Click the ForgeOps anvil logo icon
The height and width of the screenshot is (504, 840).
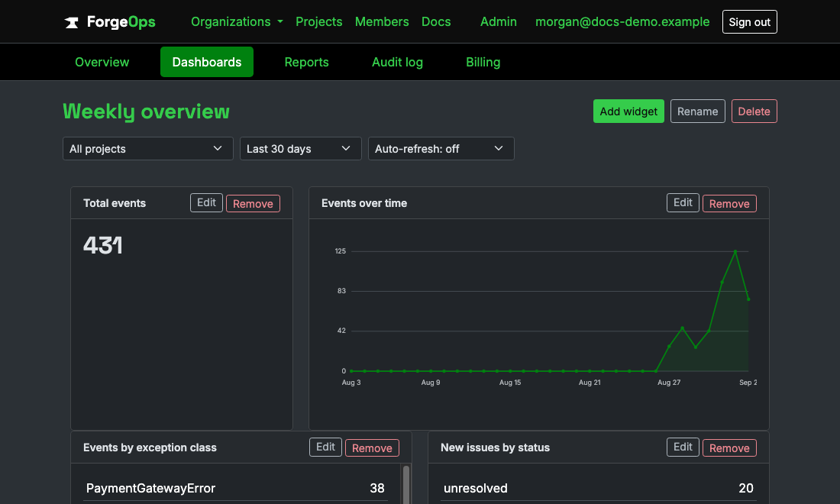[71, 22]
